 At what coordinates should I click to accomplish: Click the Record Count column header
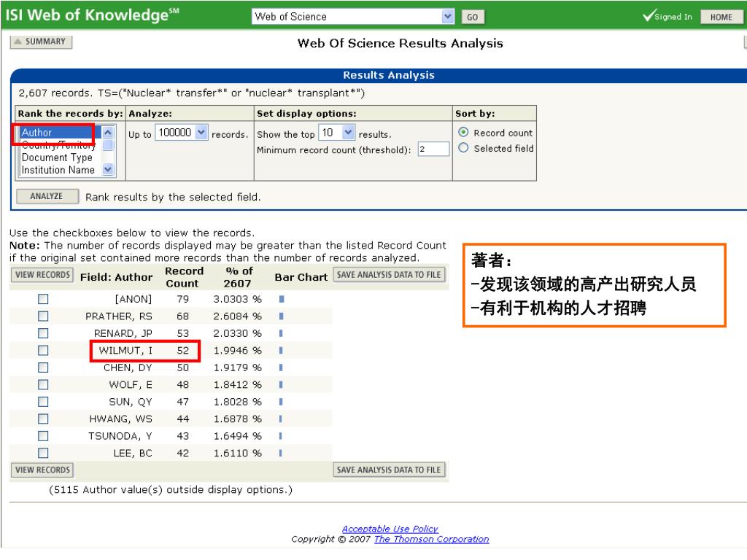pyautogui.click(x=183, y=277)
